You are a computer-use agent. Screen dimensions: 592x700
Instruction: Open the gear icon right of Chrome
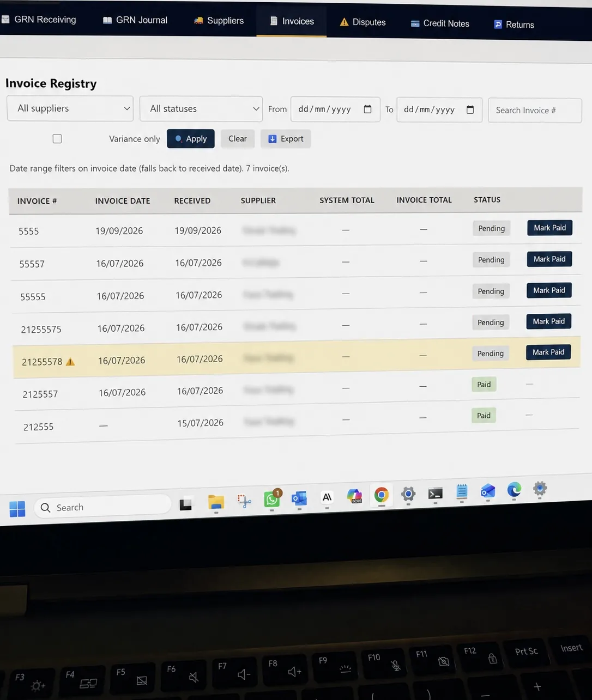tap(408, 494)
